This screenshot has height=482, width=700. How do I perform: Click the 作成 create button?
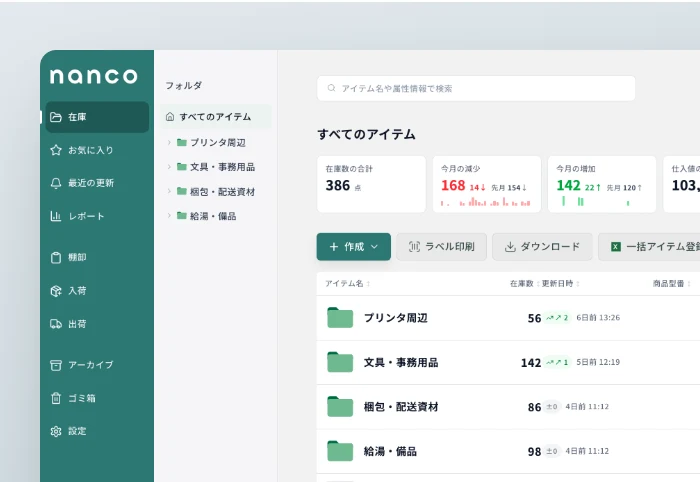(x=354, y=247)
